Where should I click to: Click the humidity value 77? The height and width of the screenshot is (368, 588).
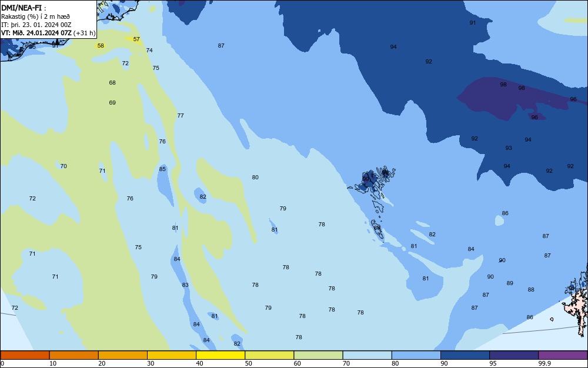(181, 115)
